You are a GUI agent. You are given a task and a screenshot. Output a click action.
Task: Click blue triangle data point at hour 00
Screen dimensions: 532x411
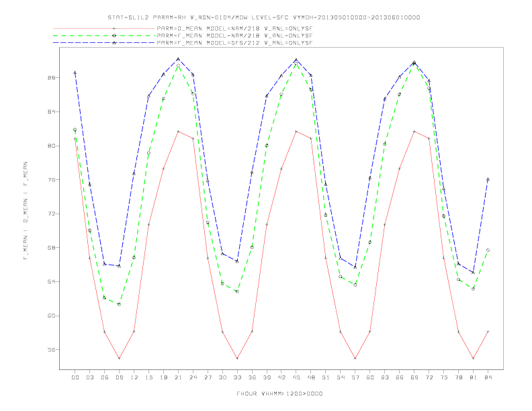click(x=75, y=73)
